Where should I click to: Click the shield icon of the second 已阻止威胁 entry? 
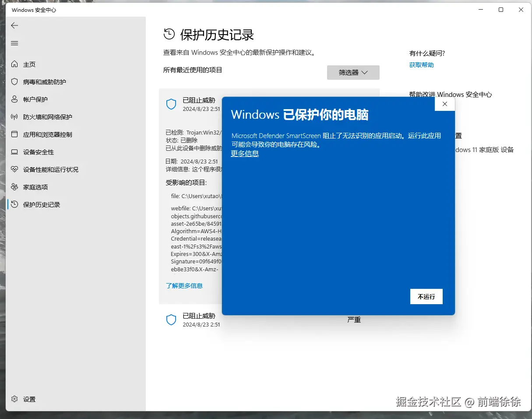pos(171,320)
